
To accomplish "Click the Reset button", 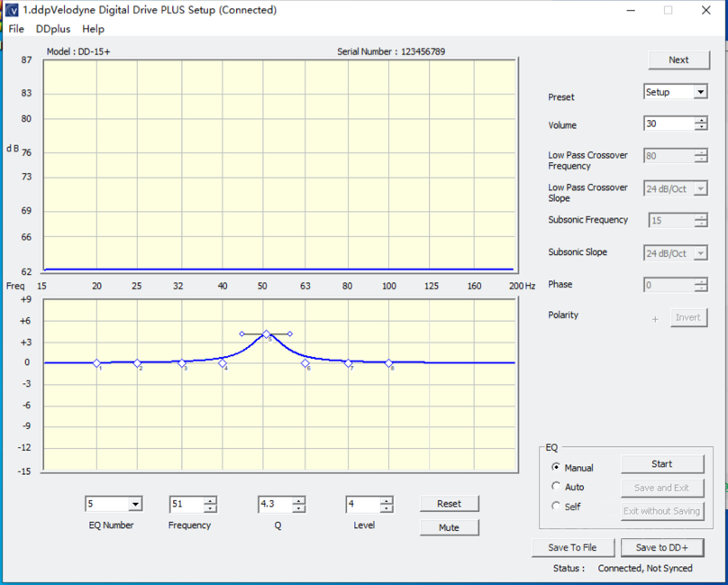I will [x=449, y=504].
